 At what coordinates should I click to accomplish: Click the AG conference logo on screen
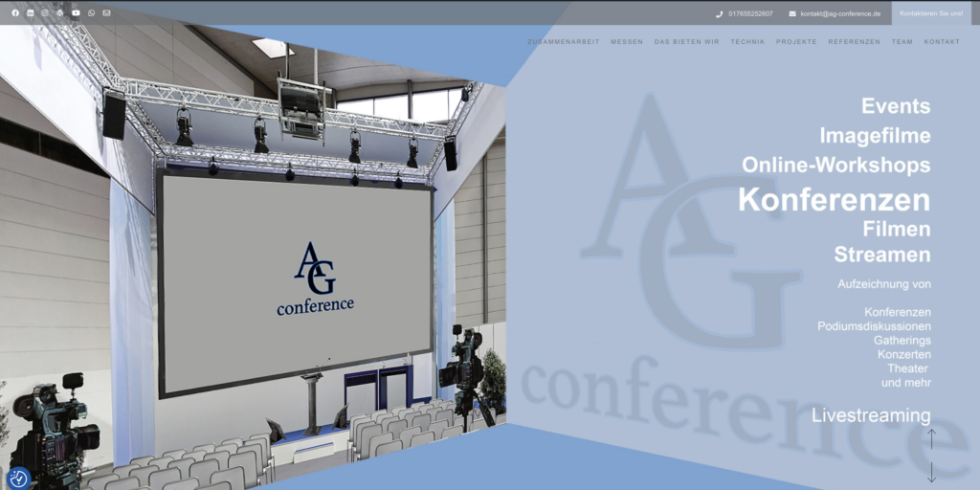pos(315,278)
